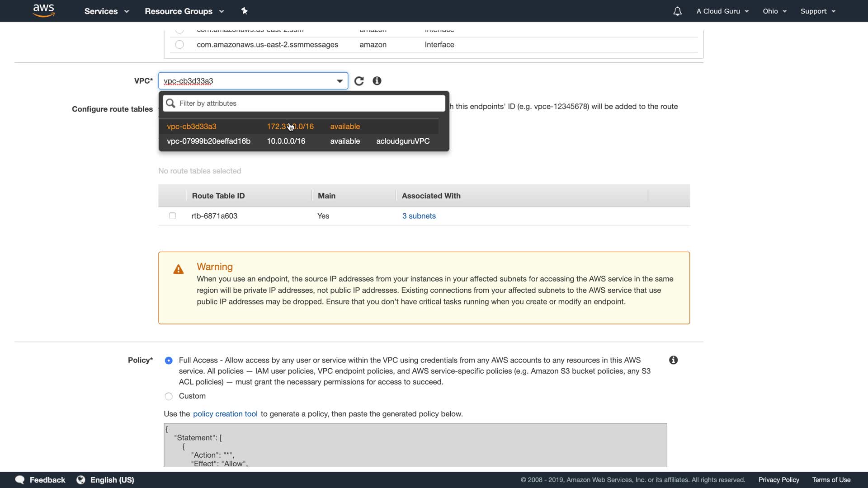Expand the Resource Groups menu

click(x=184, y=11)
